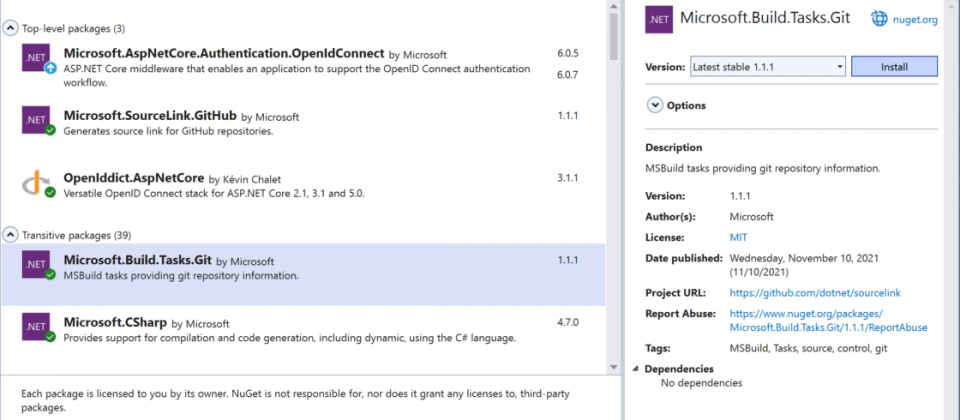Select Microsoft.Build.Tasks.Git package row
This screenshot has width=960, height=420.
click(x=303, y=274)
